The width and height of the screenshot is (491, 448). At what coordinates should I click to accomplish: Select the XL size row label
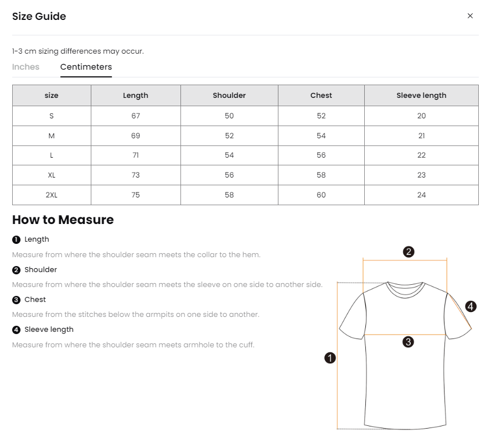[x=51, y=175]
